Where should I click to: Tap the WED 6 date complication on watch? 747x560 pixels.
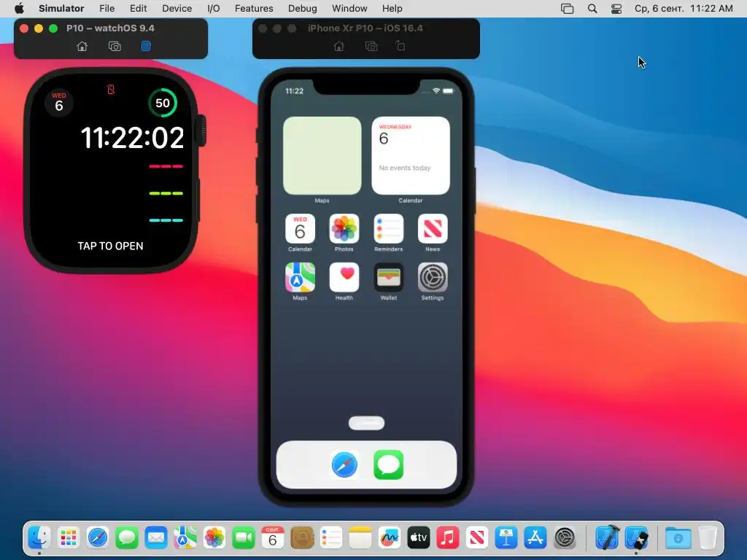pos(59,102)
